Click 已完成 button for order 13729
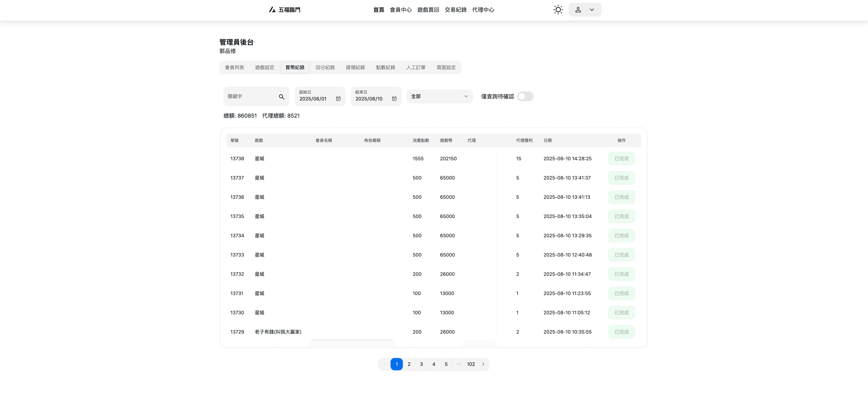Image resolution: width=868 pixels, height=413 pixels. click(x=621, y=332)
